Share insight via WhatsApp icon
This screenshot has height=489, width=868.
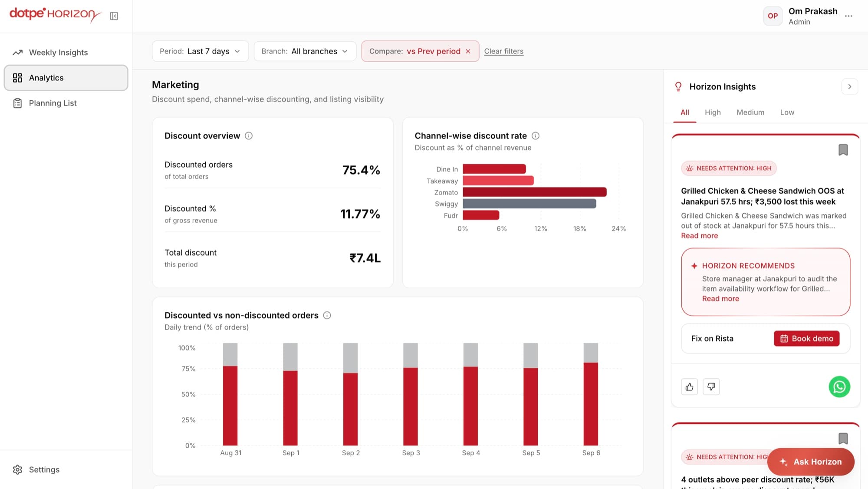tap(839, 387)
